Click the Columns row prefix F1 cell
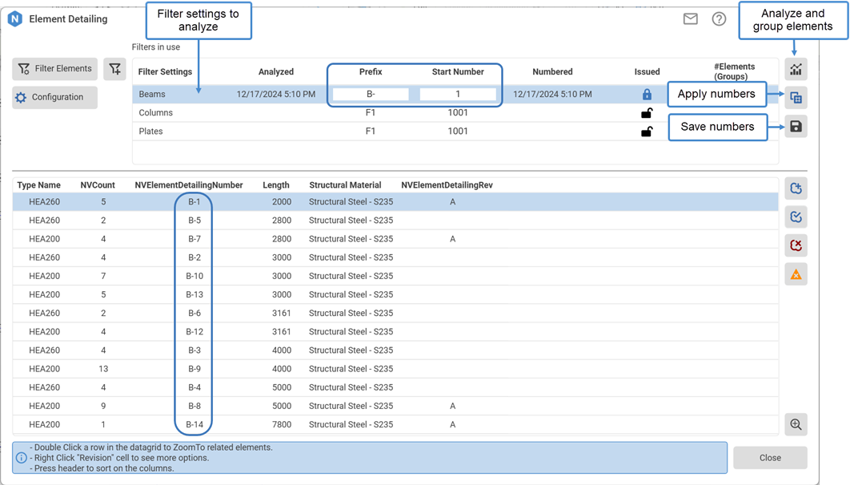Screen dimensions: 850x485 tap(370, 113)
